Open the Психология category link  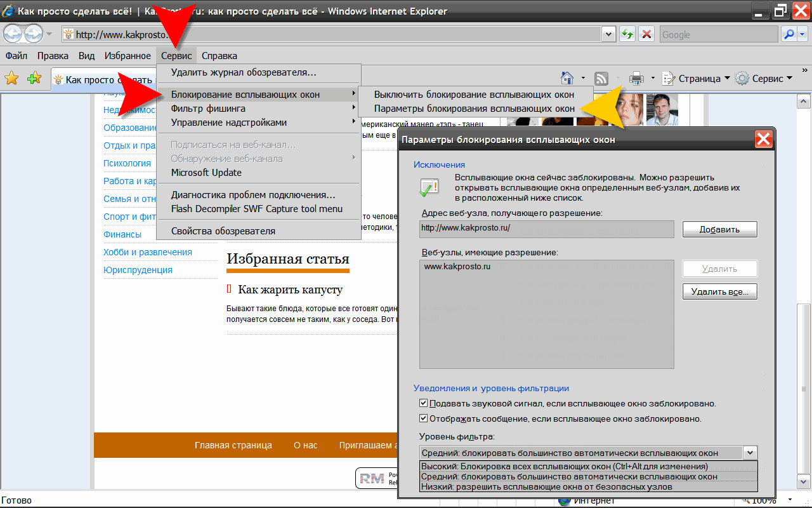(127, 163)
